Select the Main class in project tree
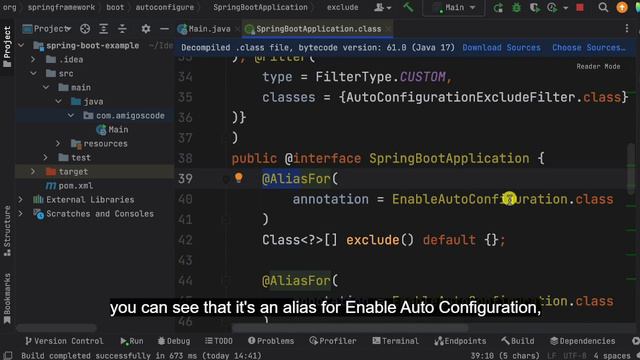This screenshot has width=640, height=360. [x=112, y=129]
